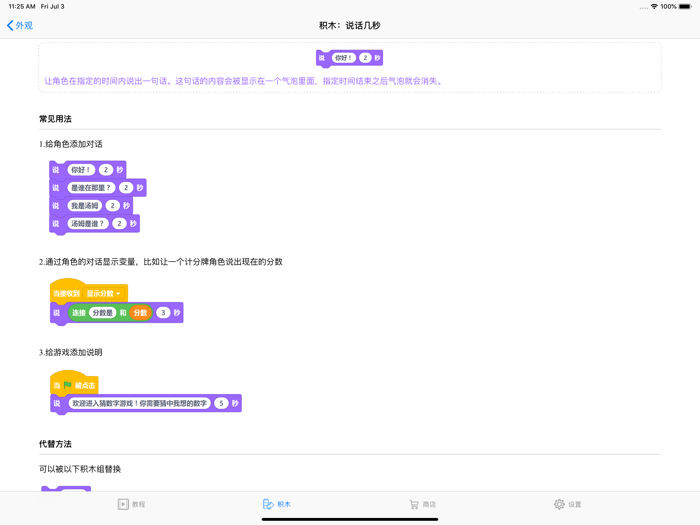Tap the title 积木: 说话几秒
This screenshot has height=525, width=700.
click(x=350, y=25)
